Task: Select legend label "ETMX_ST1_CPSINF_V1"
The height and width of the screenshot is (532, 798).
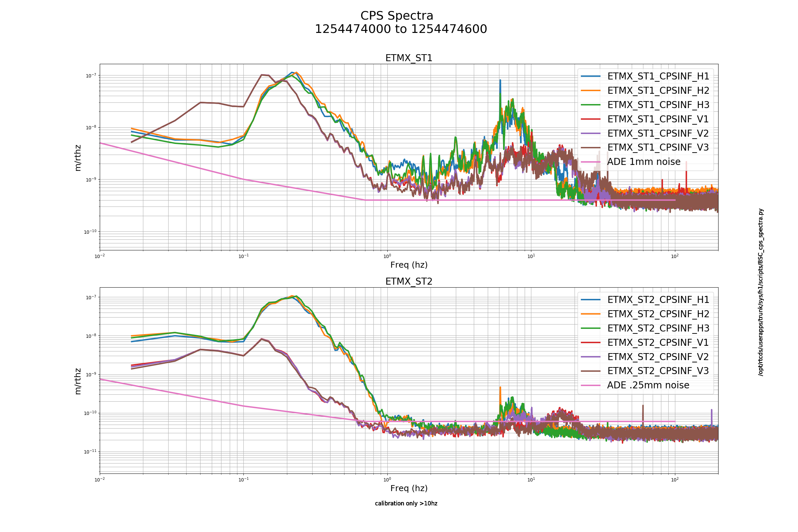Action: coord(658,119)
